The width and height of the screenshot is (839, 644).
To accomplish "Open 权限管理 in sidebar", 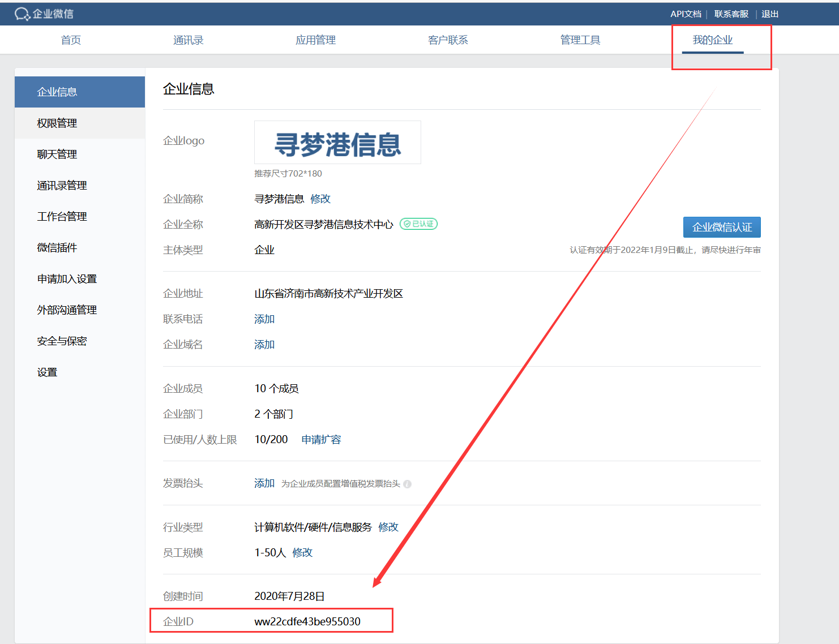I will [x=80, y=123].
